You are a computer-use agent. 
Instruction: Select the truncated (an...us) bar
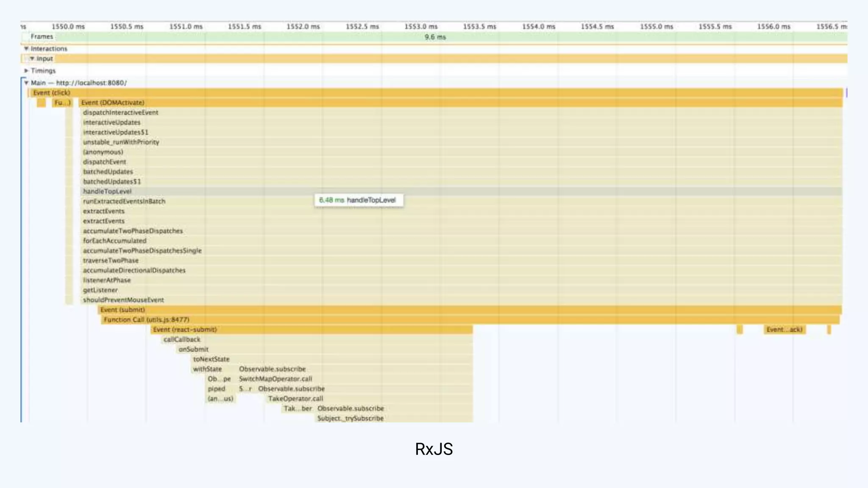(220, 399)
